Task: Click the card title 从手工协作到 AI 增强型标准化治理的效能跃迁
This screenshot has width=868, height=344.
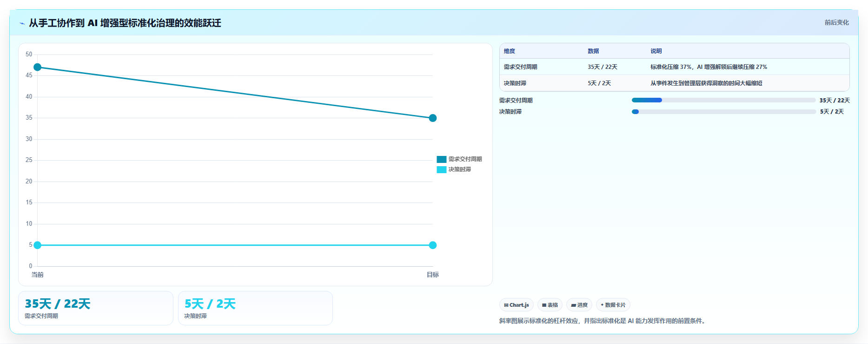Action: (x=125, y=23)
